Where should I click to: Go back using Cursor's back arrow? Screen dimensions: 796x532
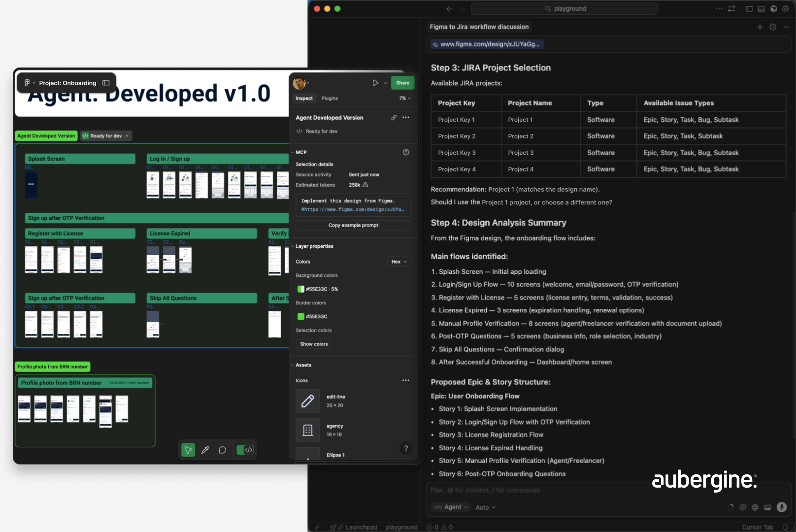(x=449, y=9)
